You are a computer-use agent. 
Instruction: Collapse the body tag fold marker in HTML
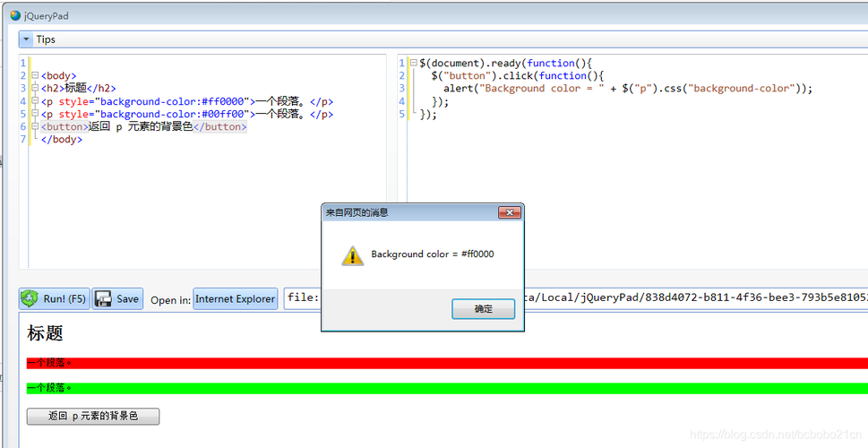35,76
